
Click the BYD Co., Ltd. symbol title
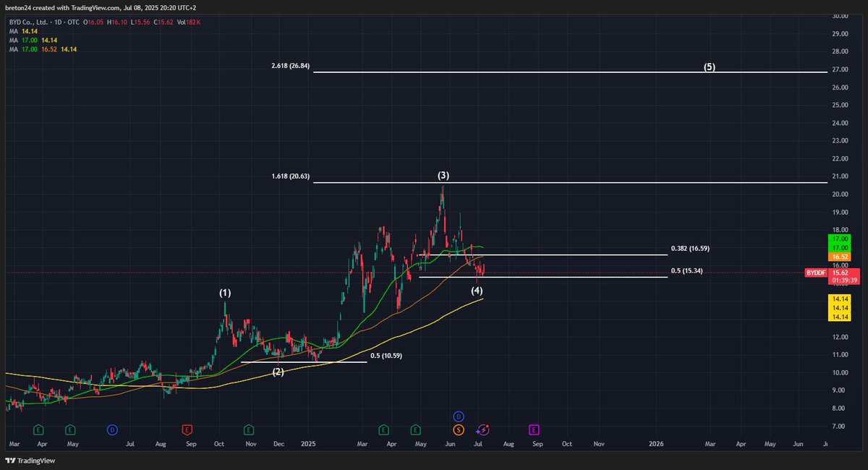point(27,23)
